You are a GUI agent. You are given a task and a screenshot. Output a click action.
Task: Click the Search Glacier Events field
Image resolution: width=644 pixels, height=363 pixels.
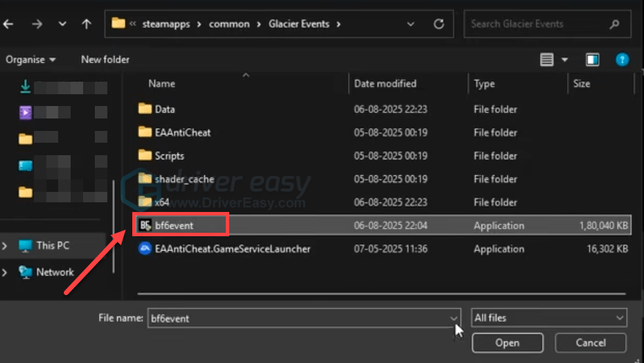pos(537,24)
